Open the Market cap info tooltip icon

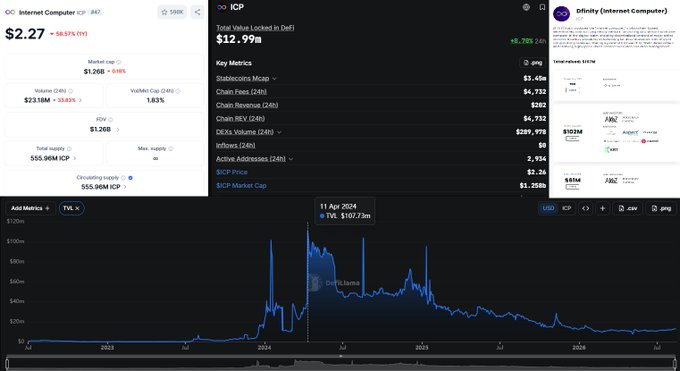119,62
